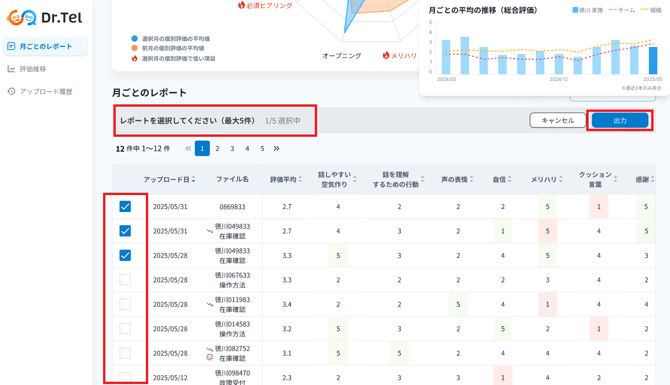
Task: Click the 評価平均 value 3.4
Action: point(287,304)
